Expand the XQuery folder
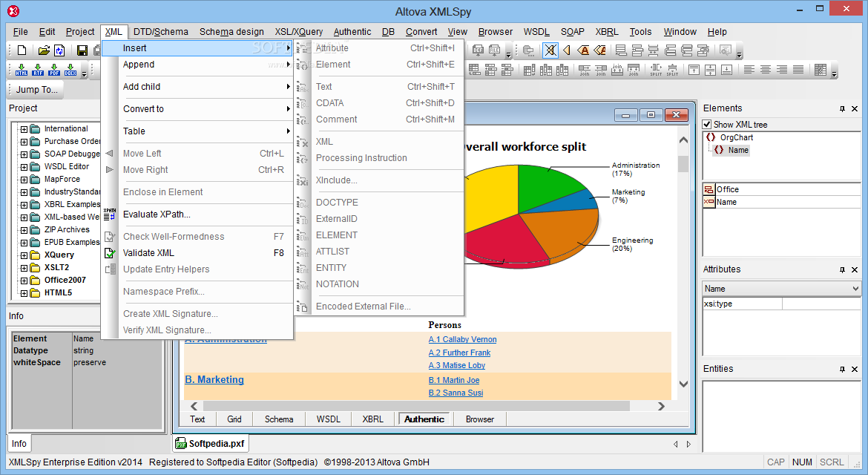 [24, 255]
